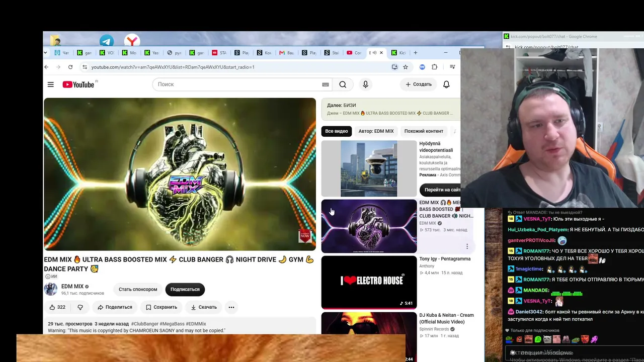Open the YouTube guide hamburger menu
Image resolution: width=644 pixels, height=362 pixels.
coord(50,84)
